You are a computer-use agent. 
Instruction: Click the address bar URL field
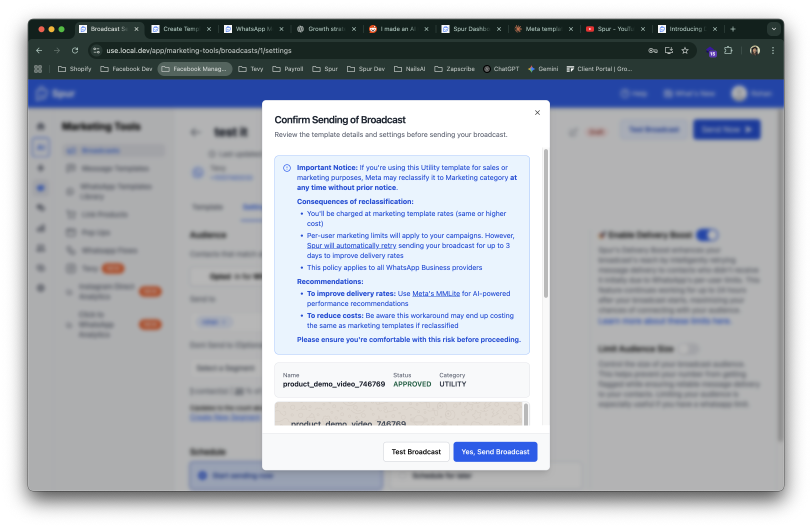pyautogui.click(x=199, y=50)
